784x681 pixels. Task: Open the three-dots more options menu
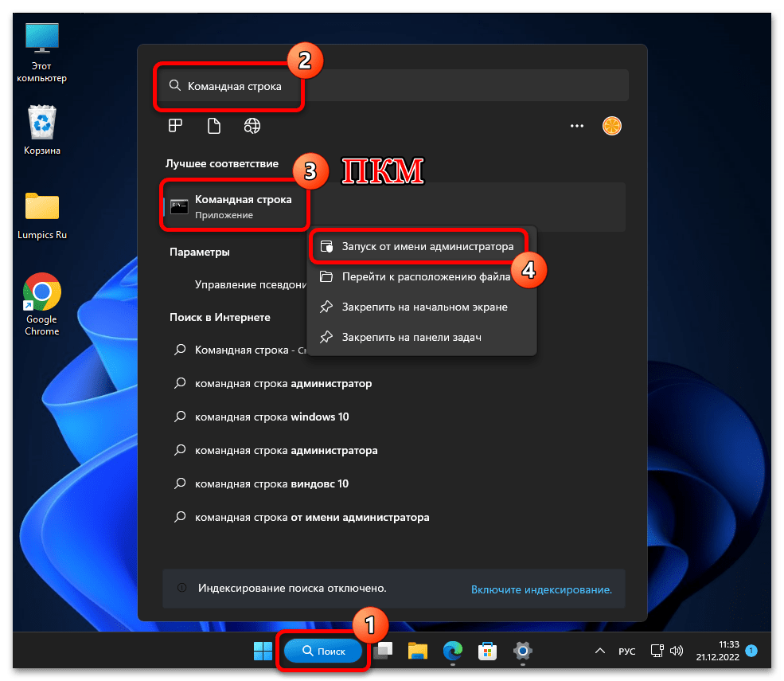[x=577, y=126]
